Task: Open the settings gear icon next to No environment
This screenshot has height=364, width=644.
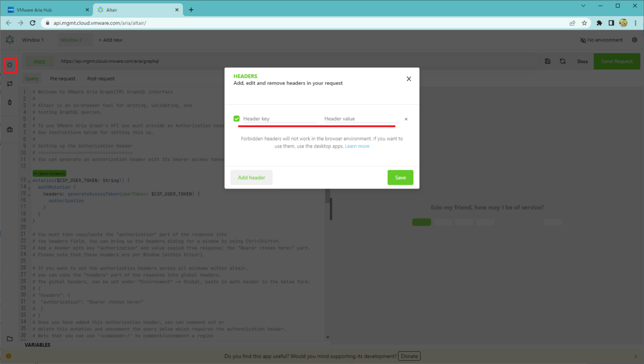Action: click(634, 40)
